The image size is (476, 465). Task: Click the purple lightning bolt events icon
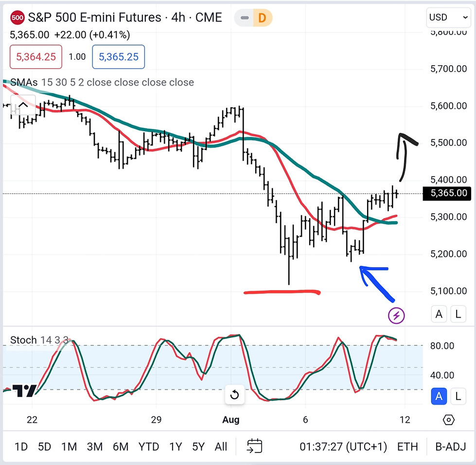click(x=396, y=316)
